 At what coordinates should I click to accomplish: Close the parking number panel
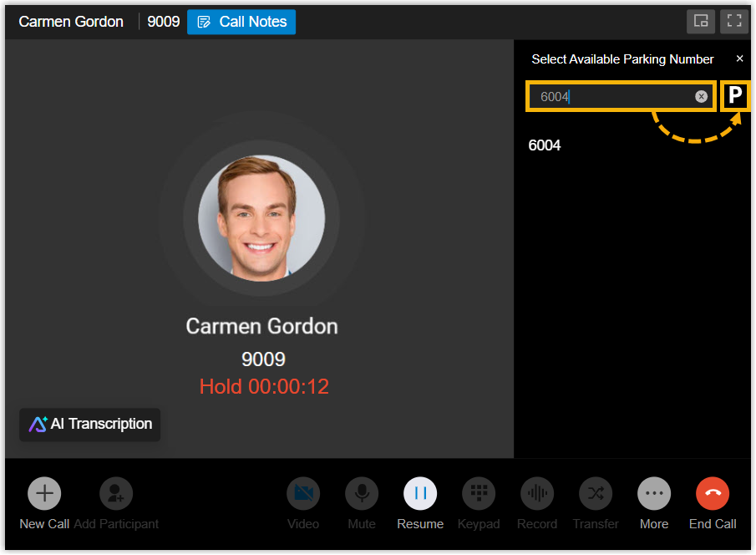click(x=739, y=59)
